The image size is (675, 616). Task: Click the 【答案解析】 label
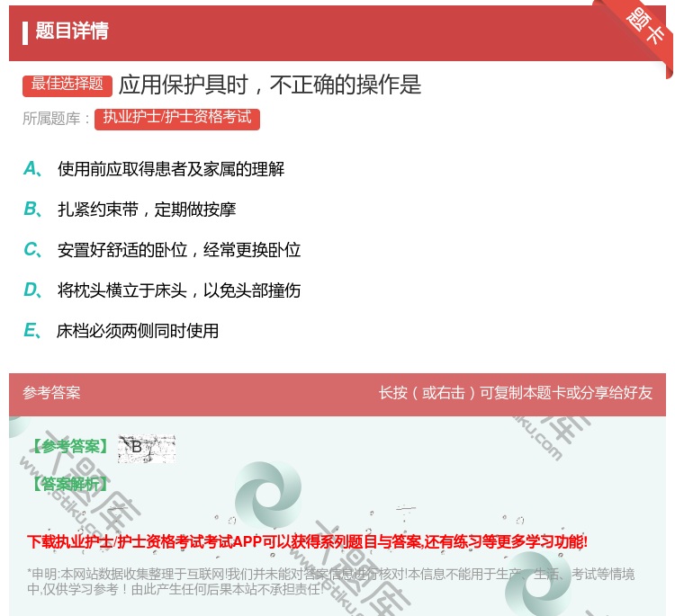pyautogui.click(x=70, y=484)
